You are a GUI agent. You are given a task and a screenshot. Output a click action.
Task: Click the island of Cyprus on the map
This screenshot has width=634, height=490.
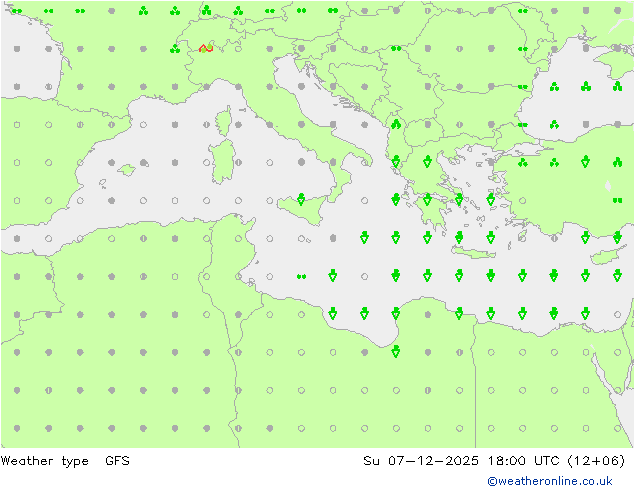coord(607,257)
